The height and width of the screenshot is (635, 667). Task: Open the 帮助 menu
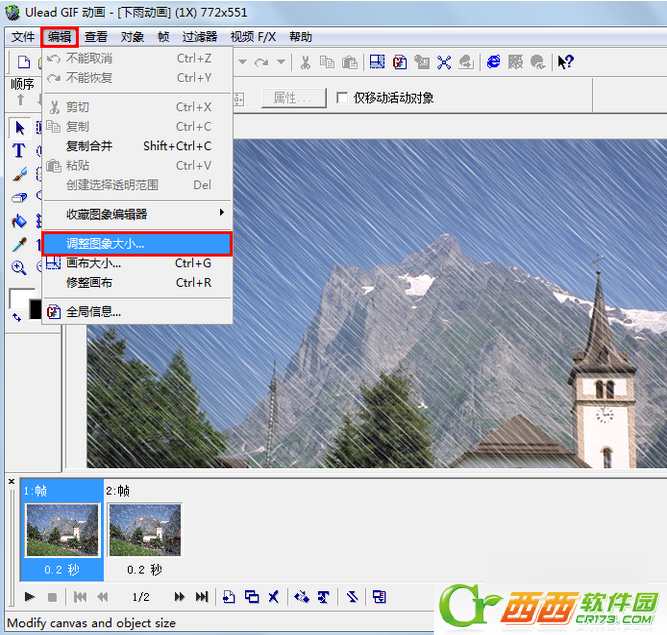[x=301, y=37]
